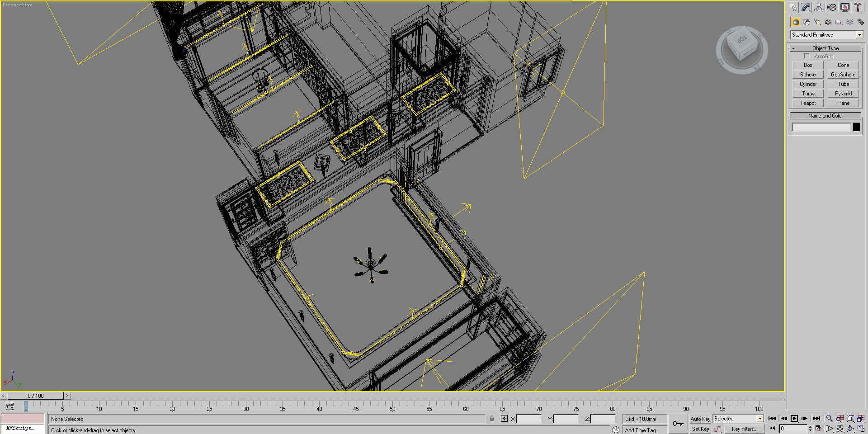This screenshot has height=434, width=868.
Task: Toggle Auto Key mode
Action: pos(700,419)
